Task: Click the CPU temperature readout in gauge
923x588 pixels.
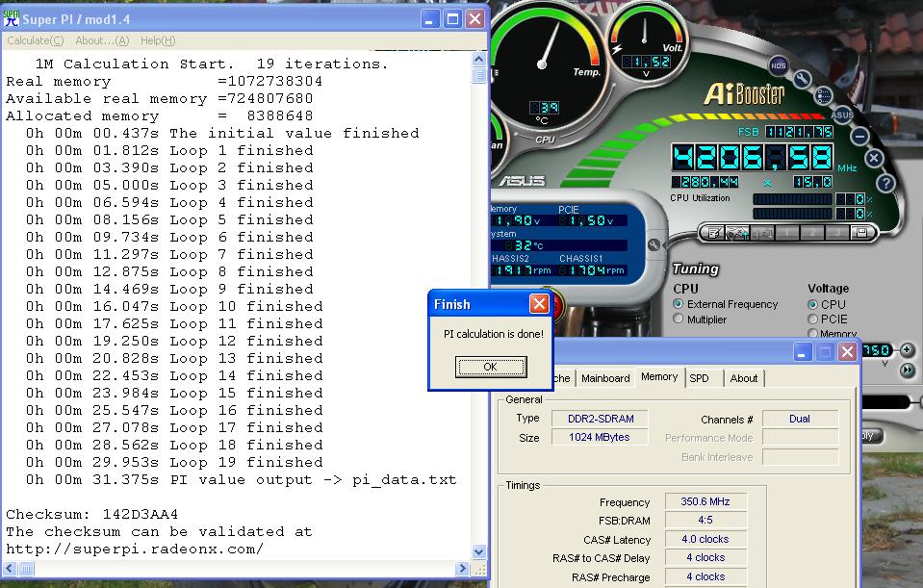Action: tap(544, 108)
